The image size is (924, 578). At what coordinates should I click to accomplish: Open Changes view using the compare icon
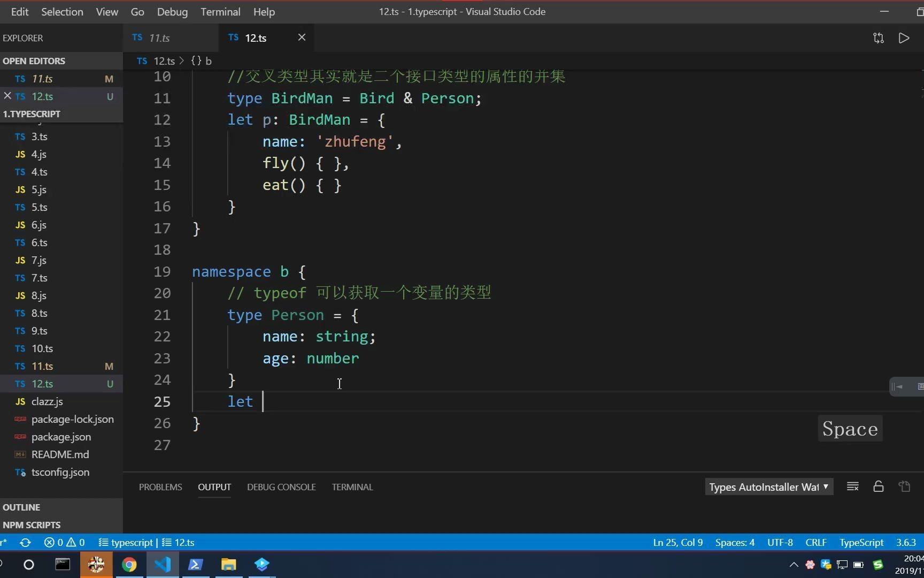click(x=879, y=37)
